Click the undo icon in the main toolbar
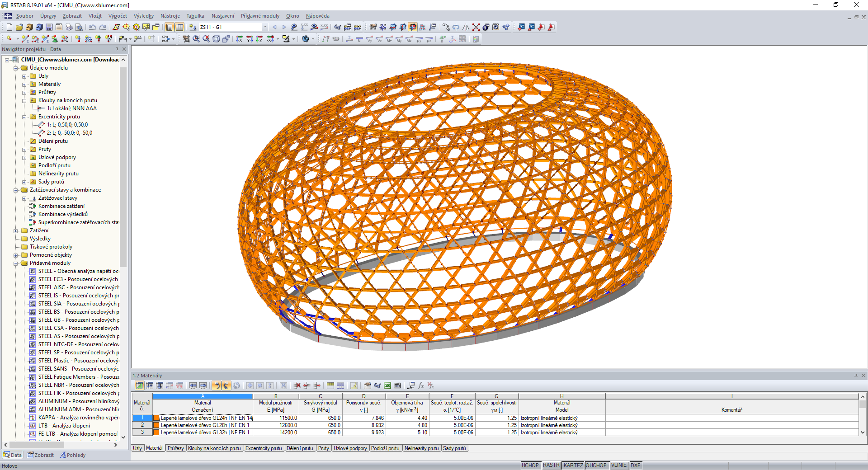Screen dimensions: 868x470 (93, 27)
